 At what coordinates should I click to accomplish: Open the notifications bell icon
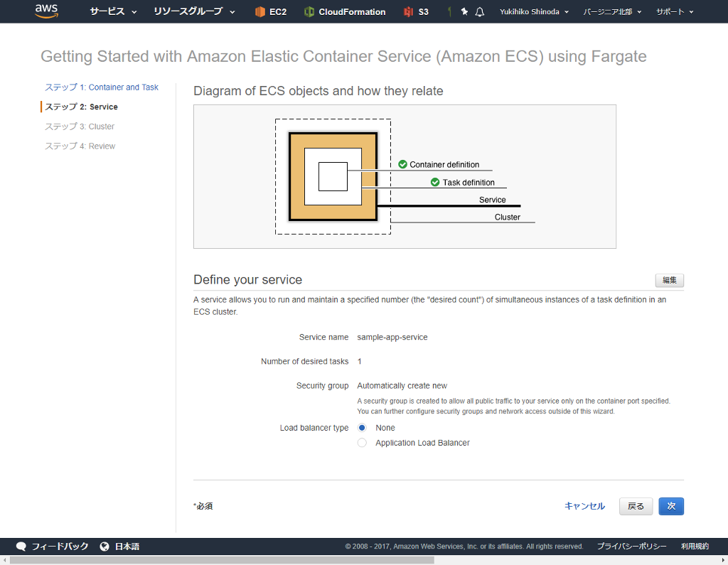click(480, 11)
